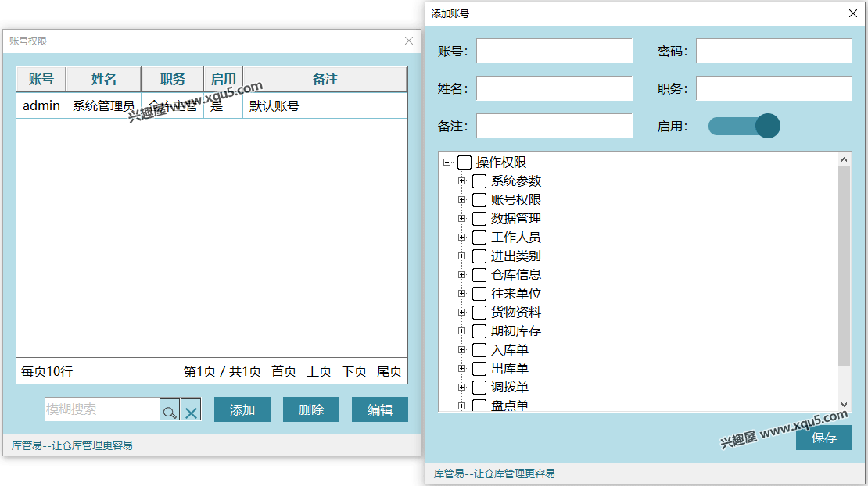868x486 pixels.
Task: Expand the 仓库信息 node
Action: (x=461, y=275)
